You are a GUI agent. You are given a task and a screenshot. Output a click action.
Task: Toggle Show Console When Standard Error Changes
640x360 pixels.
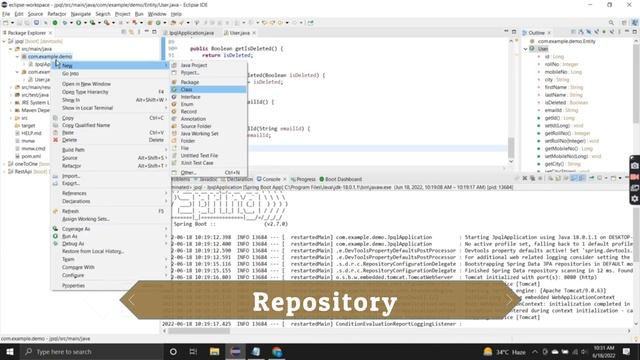[582, 178]
